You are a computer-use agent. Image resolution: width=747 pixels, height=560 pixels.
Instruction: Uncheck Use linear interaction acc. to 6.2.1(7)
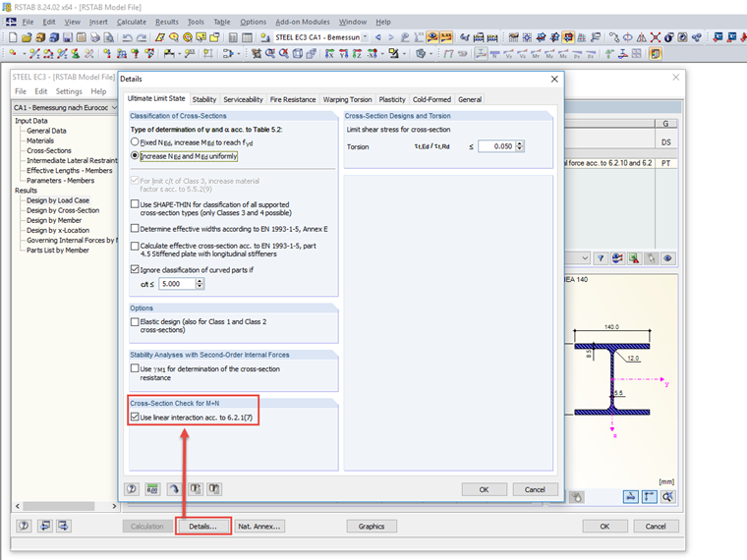pos(135,418)
